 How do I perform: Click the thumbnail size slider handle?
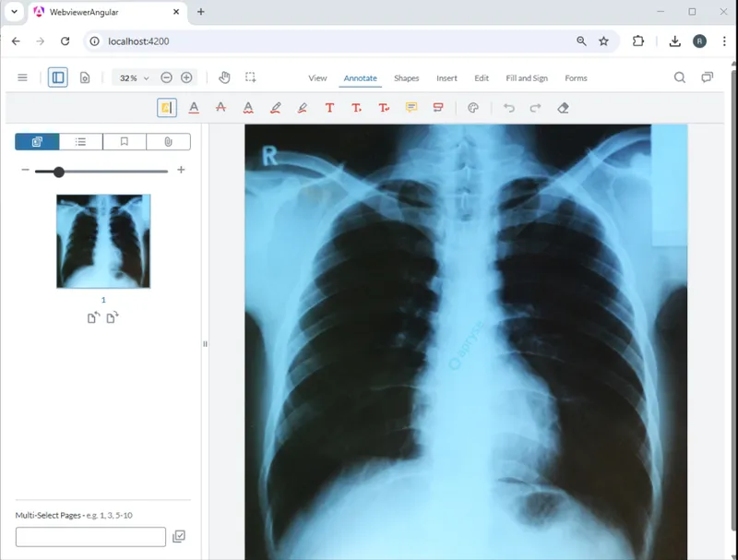pyautogui.click(x=59, y=172)
